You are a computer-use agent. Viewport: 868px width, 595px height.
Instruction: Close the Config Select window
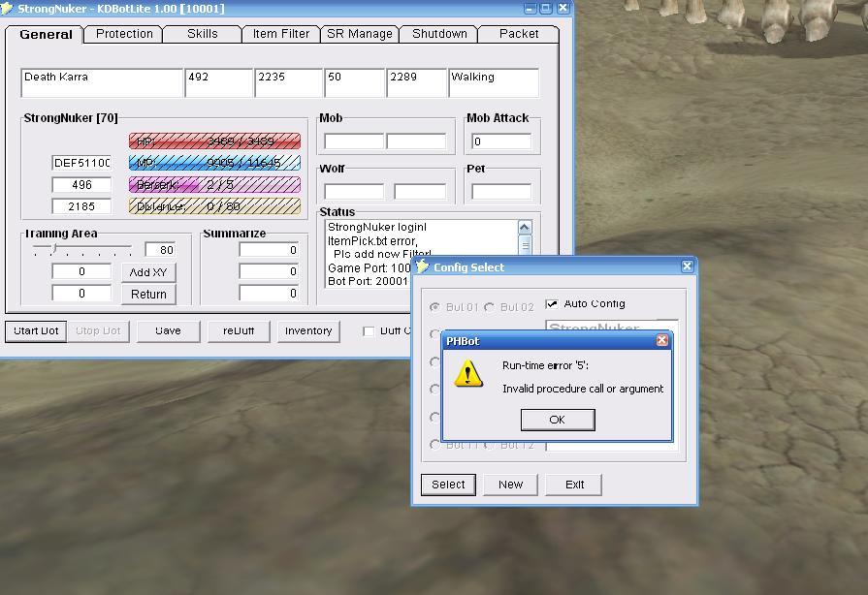(x=687, y=266)
